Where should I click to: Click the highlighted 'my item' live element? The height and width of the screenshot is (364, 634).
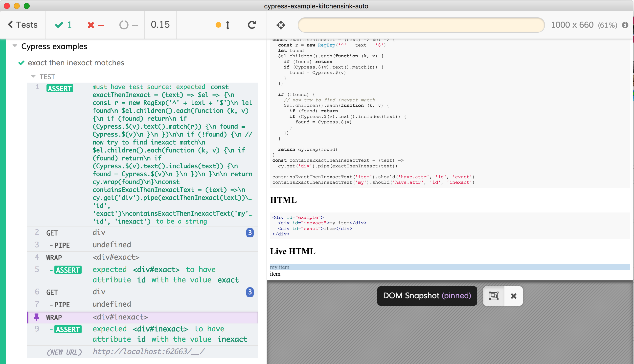coord(450,267)
